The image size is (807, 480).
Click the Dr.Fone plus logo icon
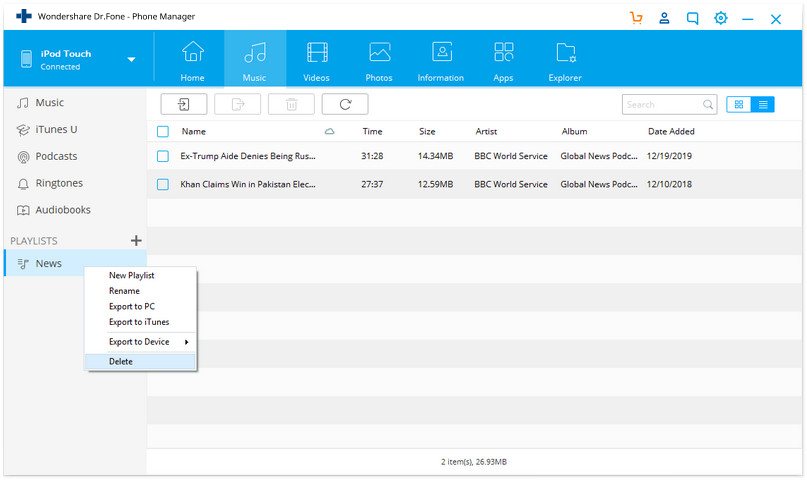tap(24, 16)
